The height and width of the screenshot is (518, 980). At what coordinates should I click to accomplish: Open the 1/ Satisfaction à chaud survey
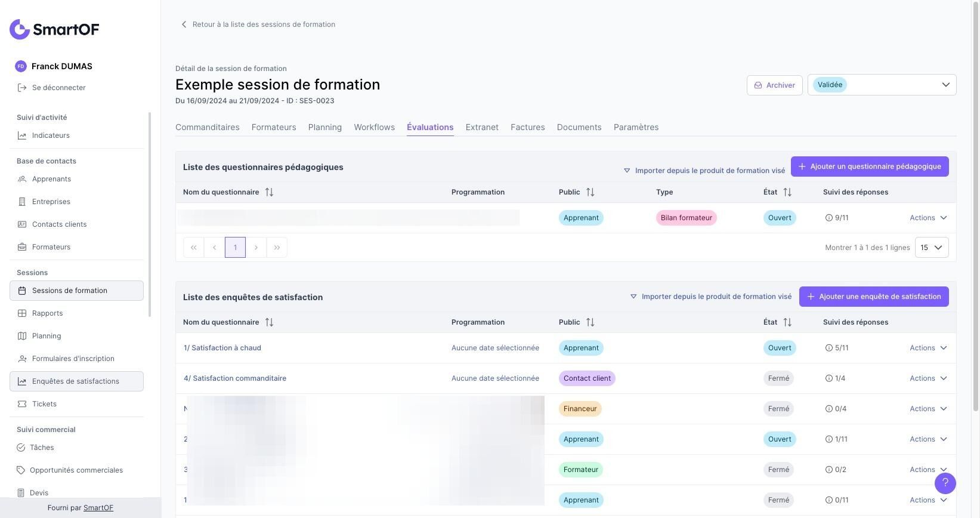pos(222,348)
